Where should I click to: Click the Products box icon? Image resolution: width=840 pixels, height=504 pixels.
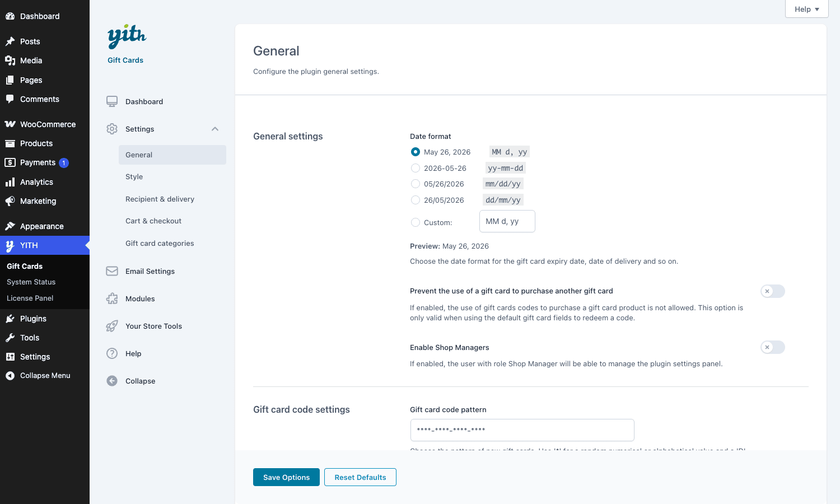click(10, 143)
